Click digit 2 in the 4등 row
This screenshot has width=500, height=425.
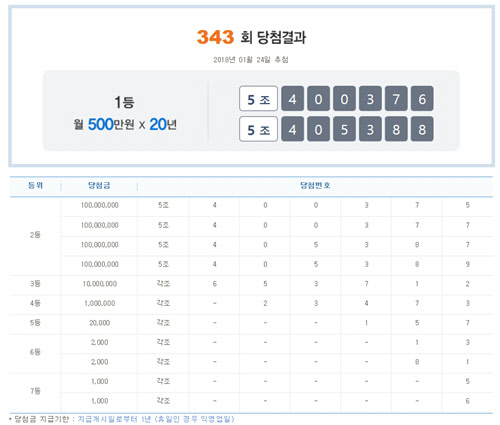click(x=265, y=303)
